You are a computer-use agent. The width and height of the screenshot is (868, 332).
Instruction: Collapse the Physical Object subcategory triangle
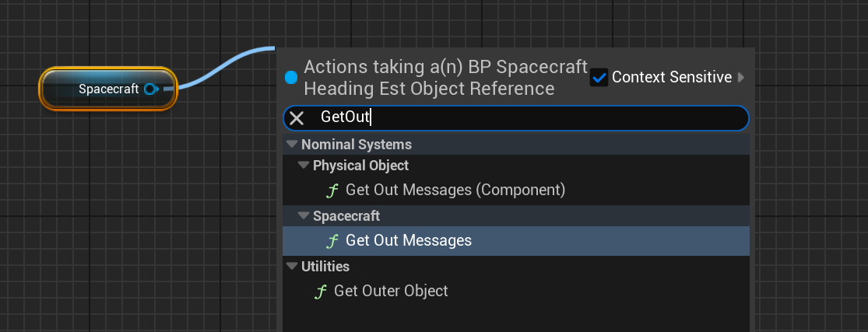point(304,165)
